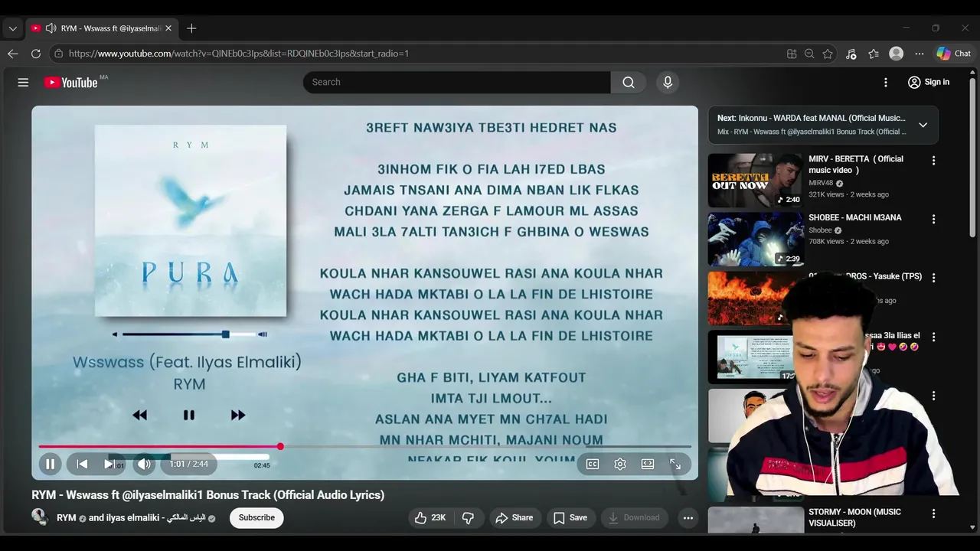Image resolution: width=980 pixels, height=551 pixels.
Task: Focus the YouTube search box
Action: [x=457, y=82]
